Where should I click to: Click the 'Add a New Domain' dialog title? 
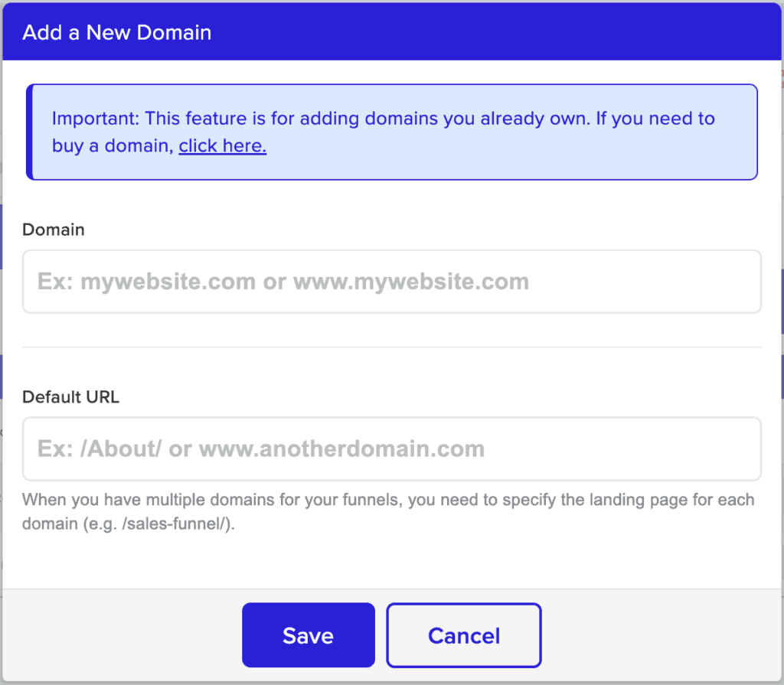(117, 32)
